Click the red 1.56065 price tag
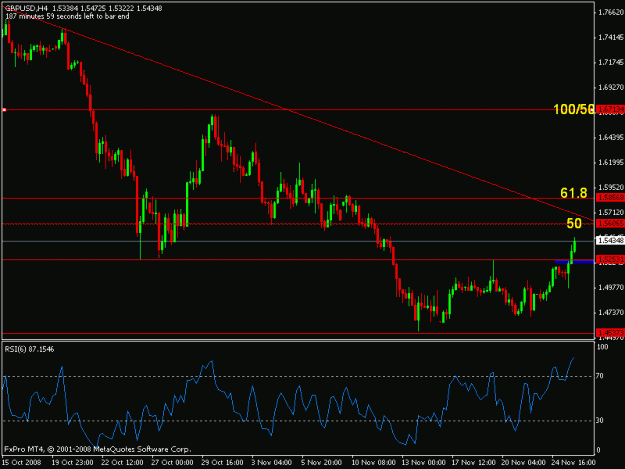625x469 pixels. tap(610, 224)
